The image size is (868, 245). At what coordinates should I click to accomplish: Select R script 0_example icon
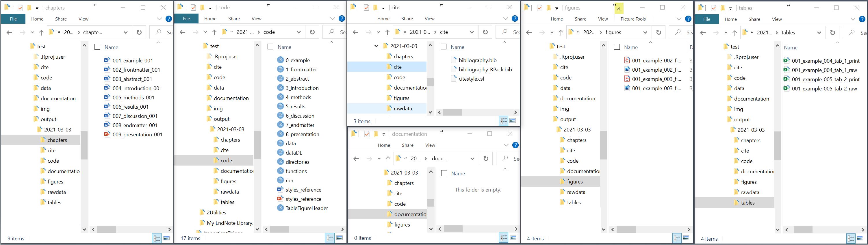click(280, 60)
